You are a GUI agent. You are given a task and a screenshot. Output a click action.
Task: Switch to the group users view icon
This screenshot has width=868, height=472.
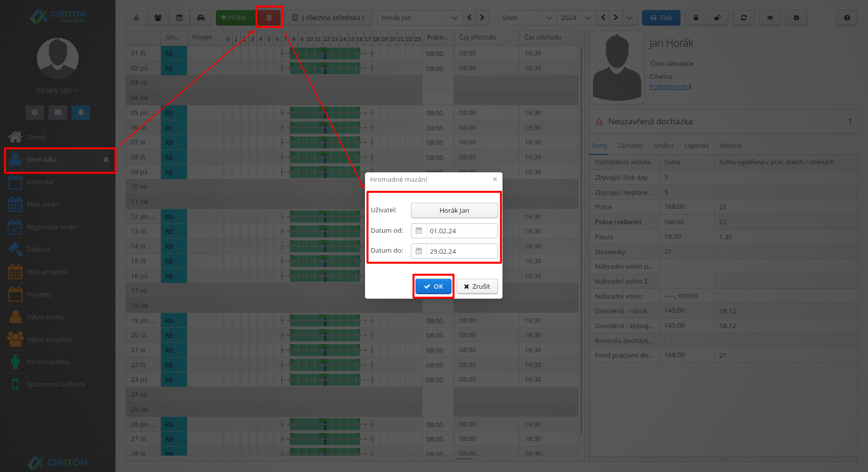point(158,18)
